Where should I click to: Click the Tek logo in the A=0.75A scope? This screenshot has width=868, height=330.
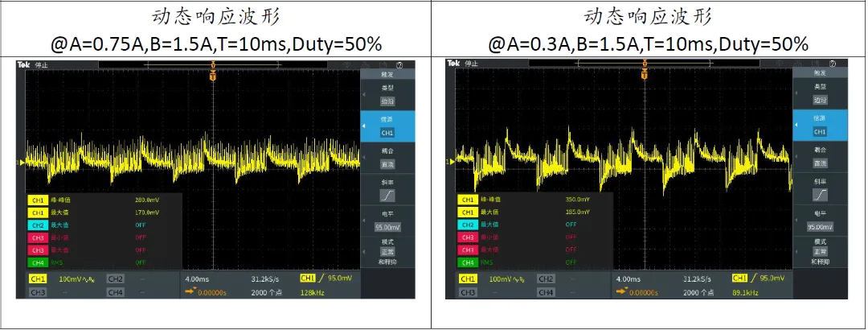tap(23, 64)
